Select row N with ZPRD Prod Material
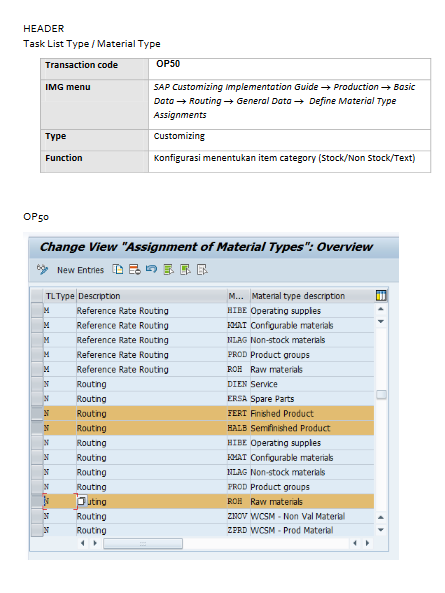The image size is (445, 593). point(37,530)
